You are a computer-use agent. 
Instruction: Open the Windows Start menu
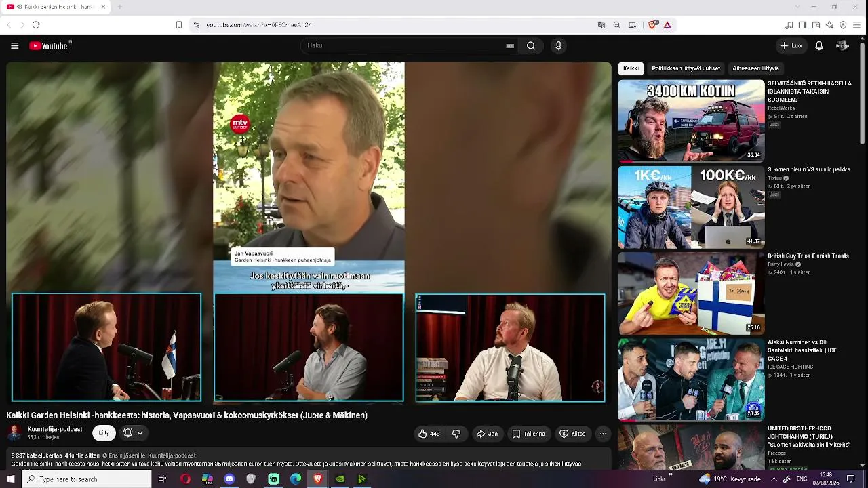click(x=11, y=479)
